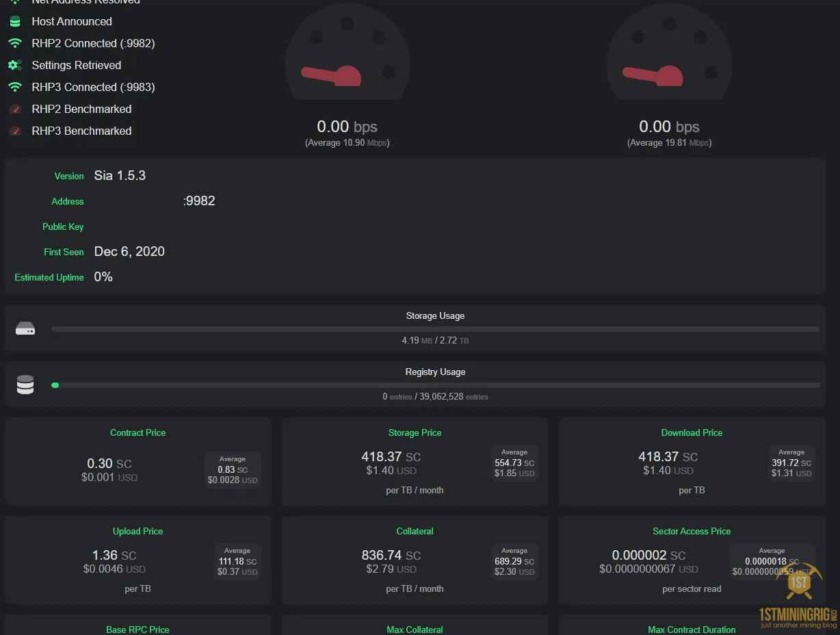
Task: Click the 'First Seen' label
Action: [x=64, y=252]
